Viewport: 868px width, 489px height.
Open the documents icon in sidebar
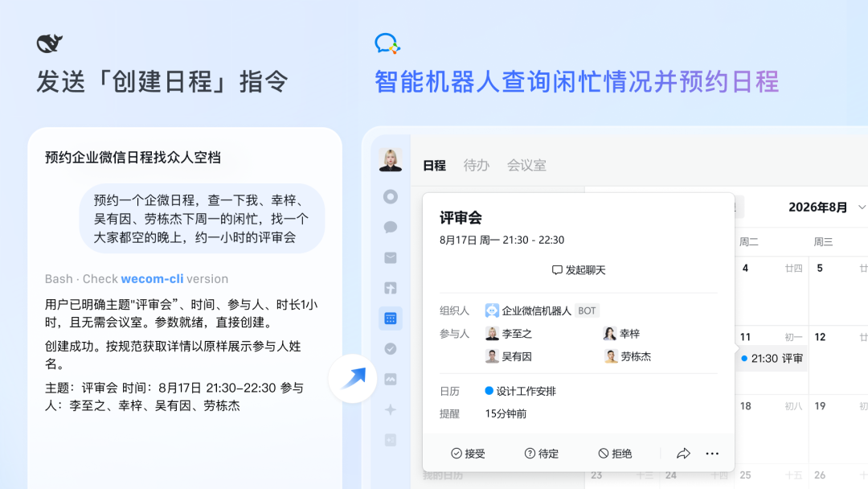pyautogui.click(x=391, y=288)
